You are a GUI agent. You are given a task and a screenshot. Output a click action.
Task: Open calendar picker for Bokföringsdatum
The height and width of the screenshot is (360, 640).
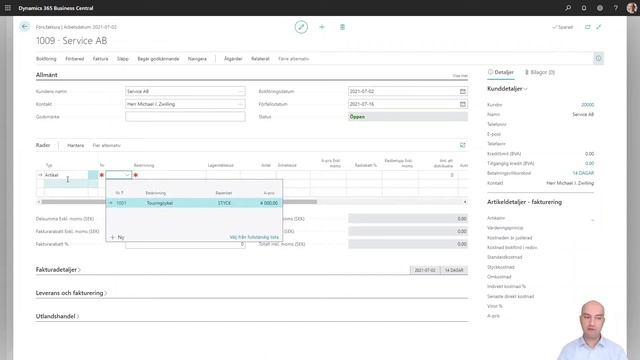coord(462,91)
